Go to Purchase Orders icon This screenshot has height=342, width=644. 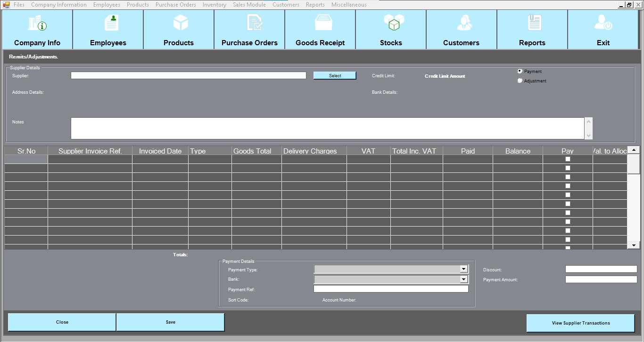point(254,23)
